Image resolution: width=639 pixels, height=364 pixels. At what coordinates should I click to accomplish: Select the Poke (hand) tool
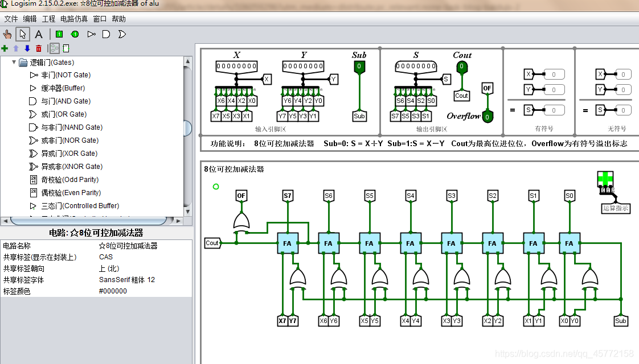point(7,34)
